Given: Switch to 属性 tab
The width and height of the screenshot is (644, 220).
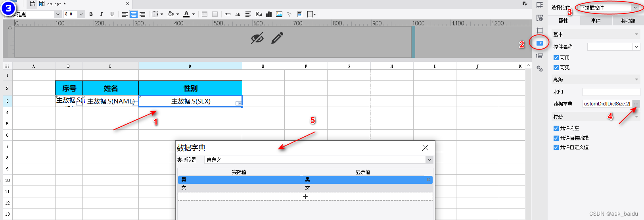Looking at the screenshot, I should click(563, 21).
